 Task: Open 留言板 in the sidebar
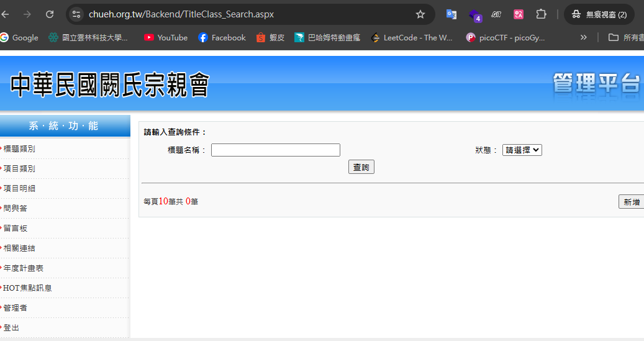(15, 228)
